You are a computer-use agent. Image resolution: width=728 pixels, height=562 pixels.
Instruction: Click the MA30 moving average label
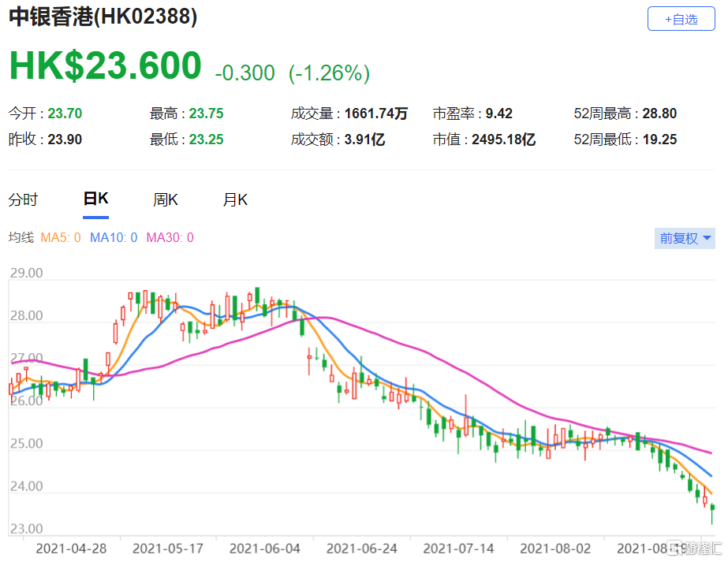click(x=170, y=237)
